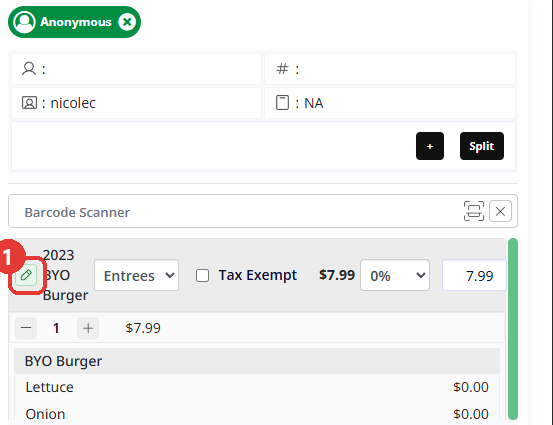Click the order number hash field
The image size is (553, 425).
coord(390,69)
